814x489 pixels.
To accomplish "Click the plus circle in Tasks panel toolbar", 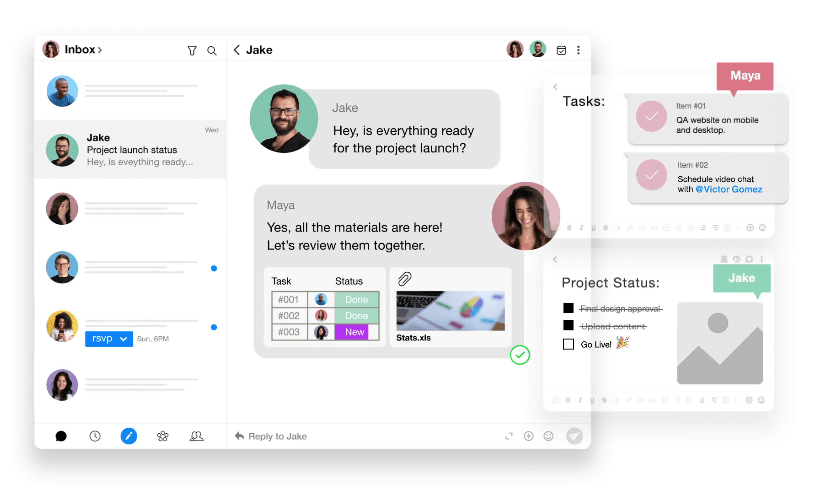I will tap(750, 227).
